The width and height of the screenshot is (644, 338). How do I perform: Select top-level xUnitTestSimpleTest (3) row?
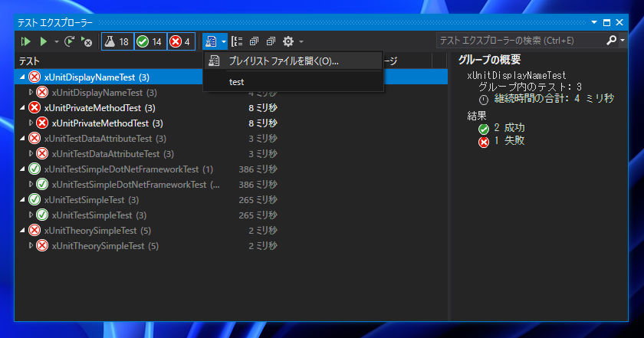[x=232, y=199]
